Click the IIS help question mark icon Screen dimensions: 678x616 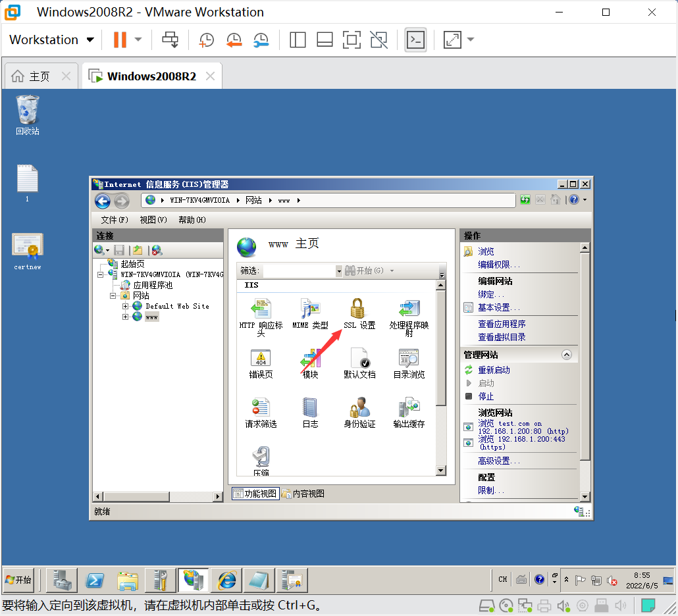[x=574, y=199]
